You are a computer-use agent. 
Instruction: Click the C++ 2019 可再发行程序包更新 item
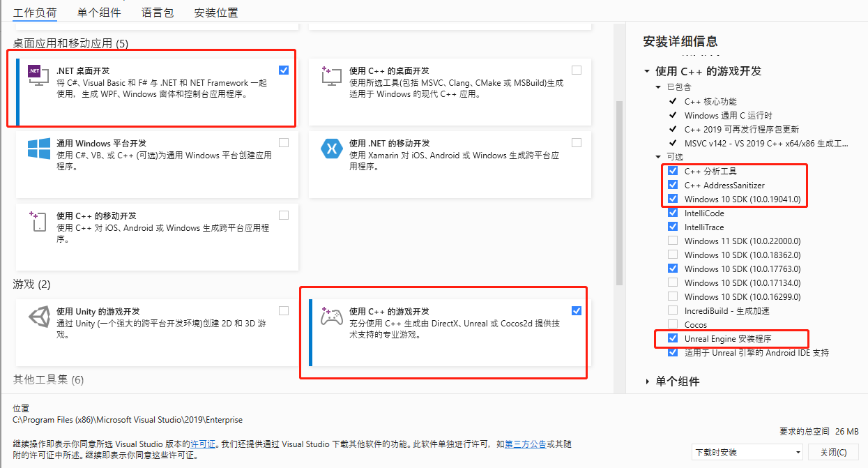pos(742,129)
